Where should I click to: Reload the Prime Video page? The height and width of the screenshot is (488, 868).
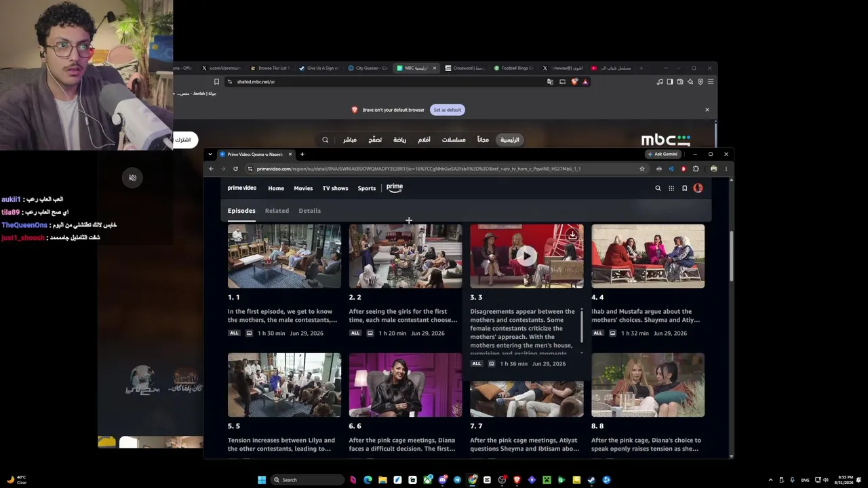point(236,169)
